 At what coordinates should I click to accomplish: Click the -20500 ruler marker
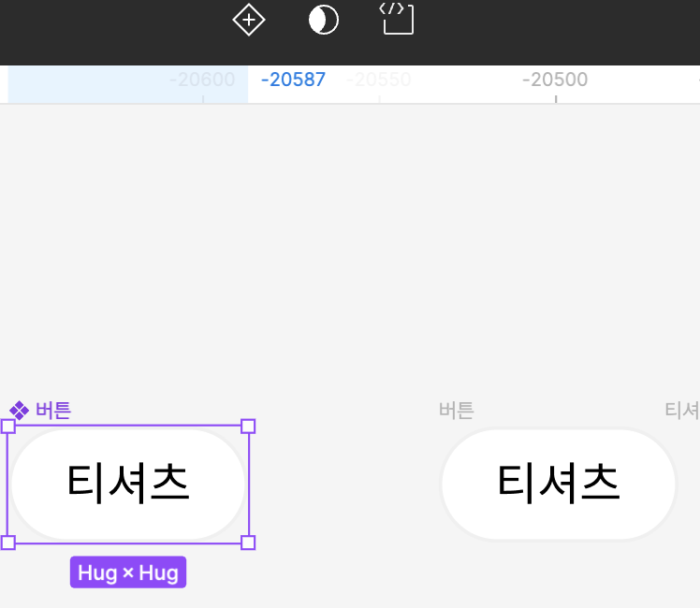coord(555,80)
